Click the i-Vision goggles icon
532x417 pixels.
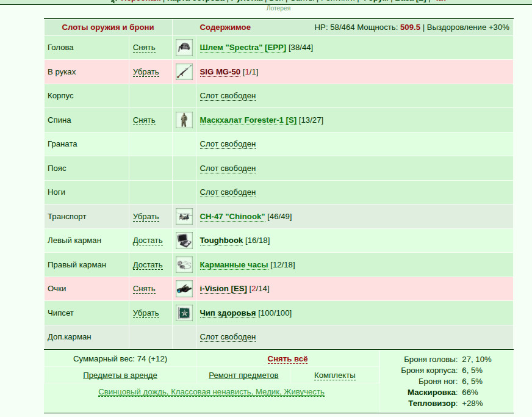(x=184, y=289)
